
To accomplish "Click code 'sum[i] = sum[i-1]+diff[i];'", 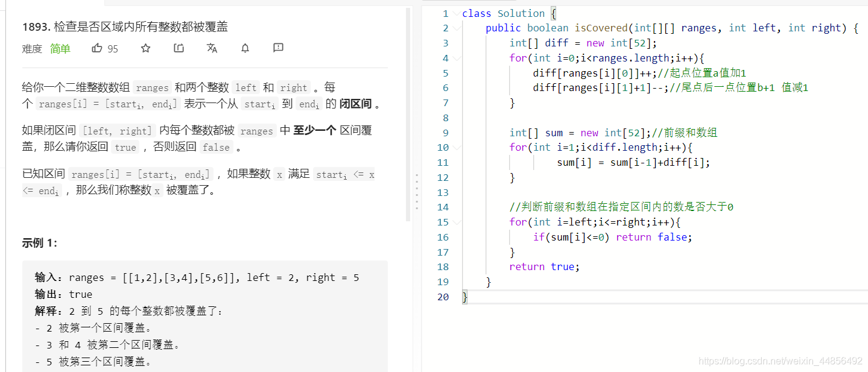I will point(633,163).
